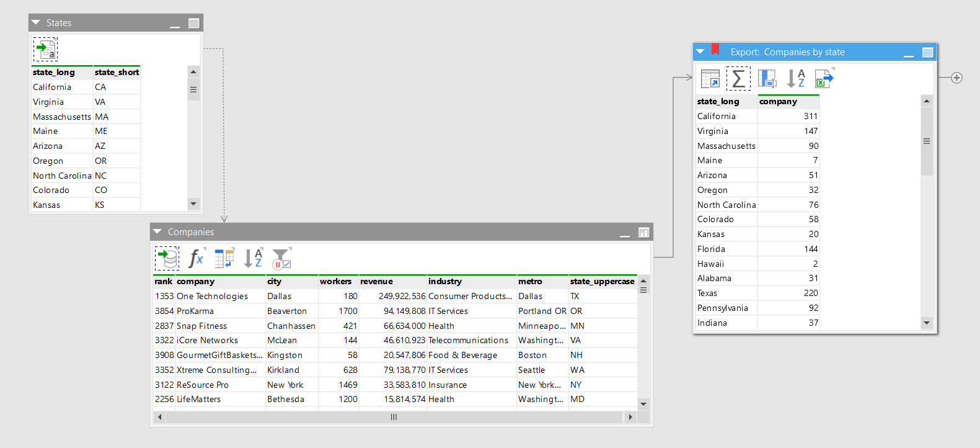Click the States scrollbar up arrow

pyautogui.click(x=193, y=72)
